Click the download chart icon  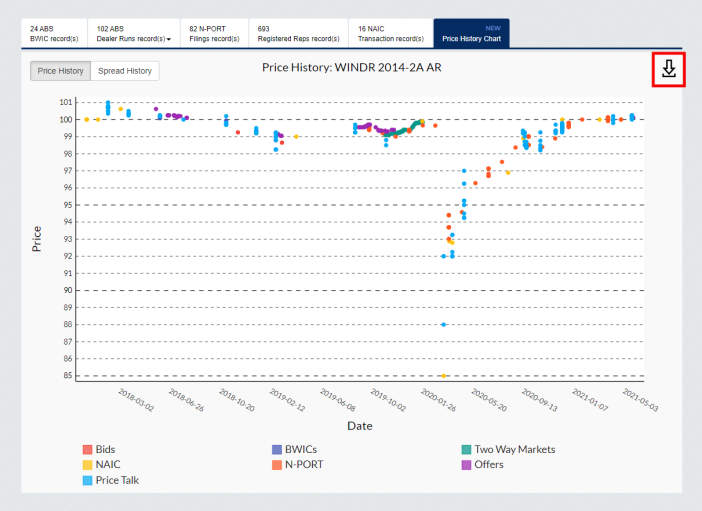pyautogui.click(x=668, y=69)
